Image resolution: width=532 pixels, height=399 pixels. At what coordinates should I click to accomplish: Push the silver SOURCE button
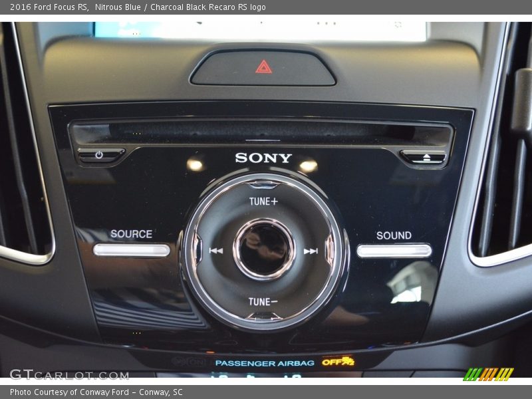click(131, 250)
